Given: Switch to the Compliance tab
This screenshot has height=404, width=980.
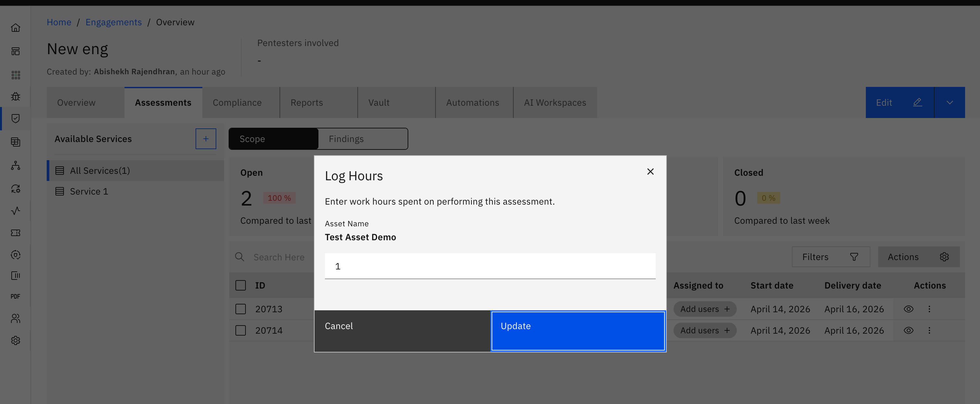Looking at the screenshot, I should [x=241, y=103].
